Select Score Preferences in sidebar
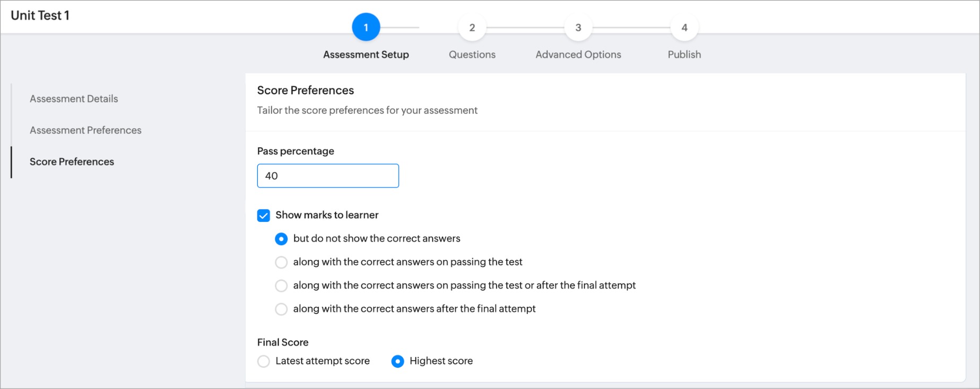This screenshot has width=980, height=389. pos(72,162)
